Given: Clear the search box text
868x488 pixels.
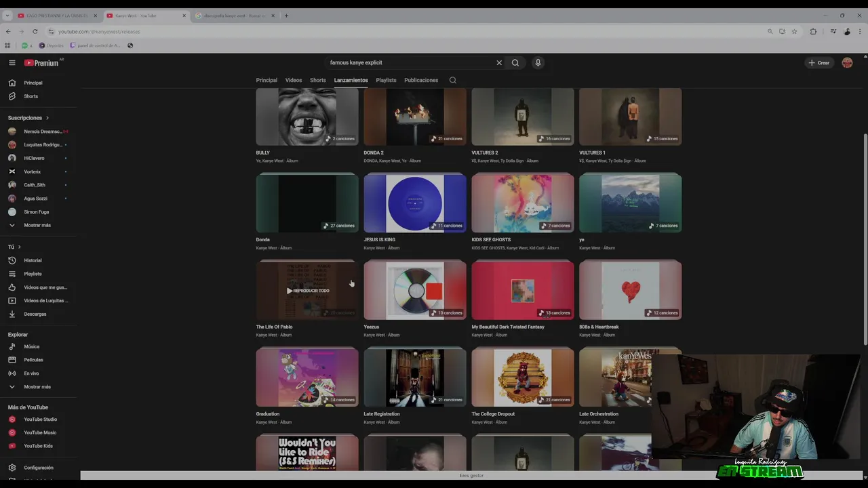Looking at the screenshot, I should (499, 62).
